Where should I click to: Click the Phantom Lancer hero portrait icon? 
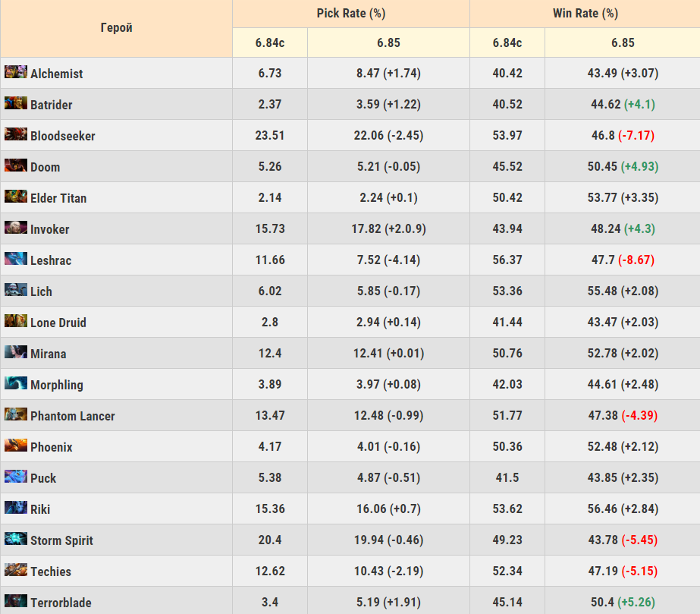[x=16, y=414]
